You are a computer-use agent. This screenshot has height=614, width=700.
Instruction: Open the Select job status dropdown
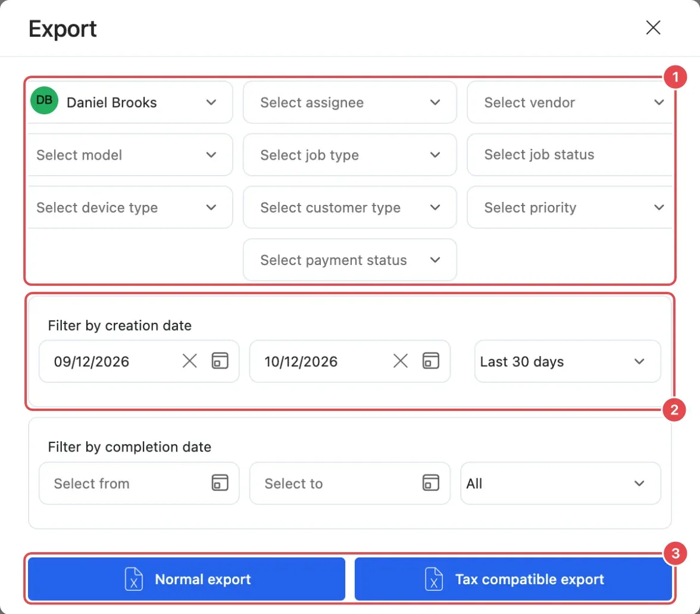pyautogui.click(x=570, y=155)
